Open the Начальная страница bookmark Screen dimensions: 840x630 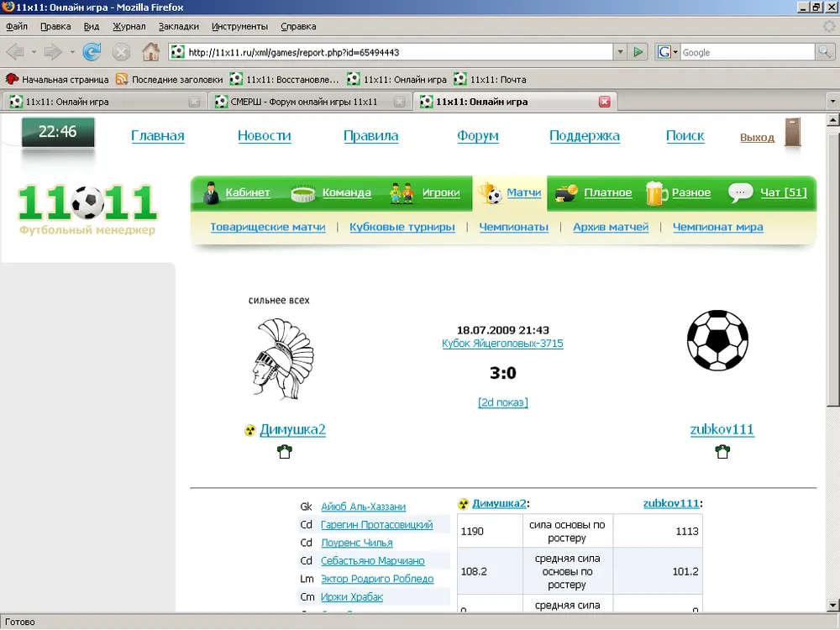[57, 79]
